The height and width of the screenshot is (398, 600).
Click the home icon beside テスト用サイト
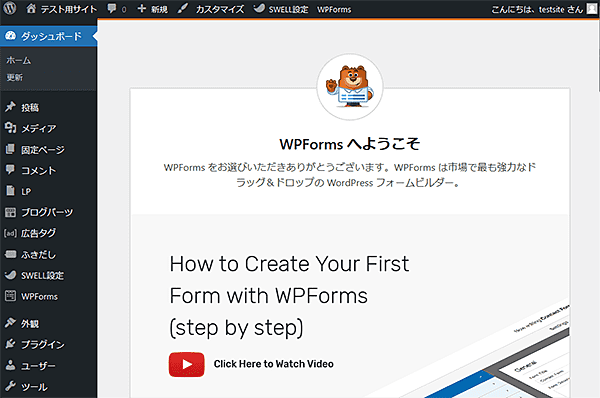(31, 8)
